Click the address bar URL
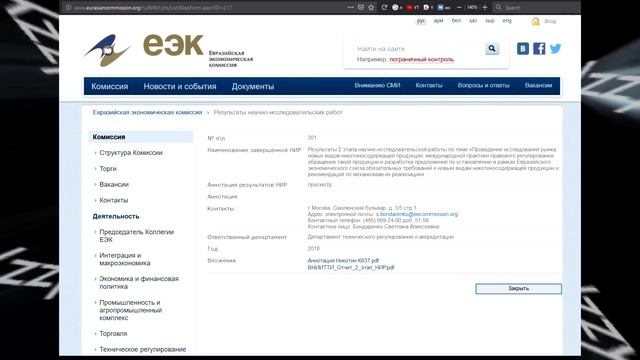This screenshot has height=360, width=640. pos(153,7)
